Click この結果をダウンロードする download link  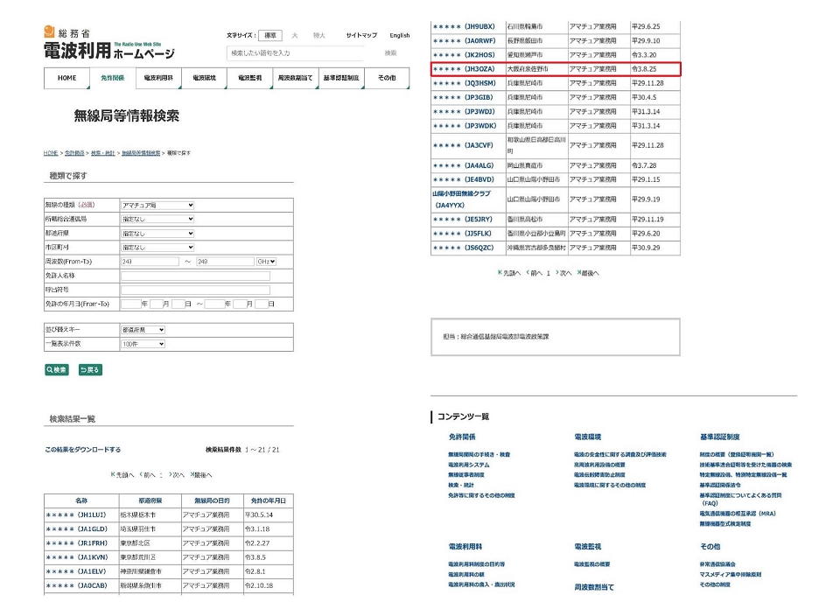pos(83,450)
